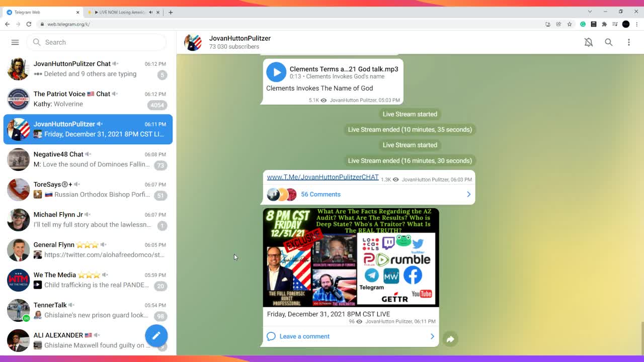
Task: Toggle channel notifications bell icon
Action: pos(589,42)
